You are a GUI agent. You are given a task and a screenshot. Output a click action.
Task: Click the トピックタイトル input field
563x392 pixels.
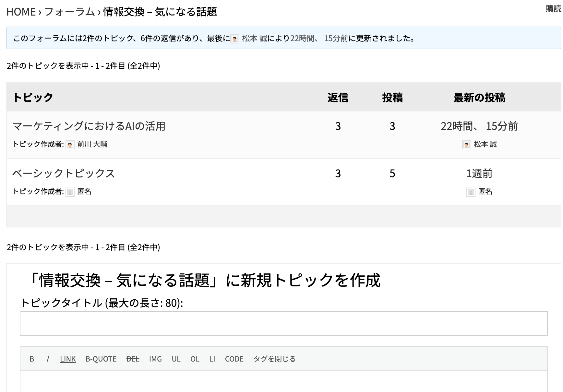click(283, 323)
